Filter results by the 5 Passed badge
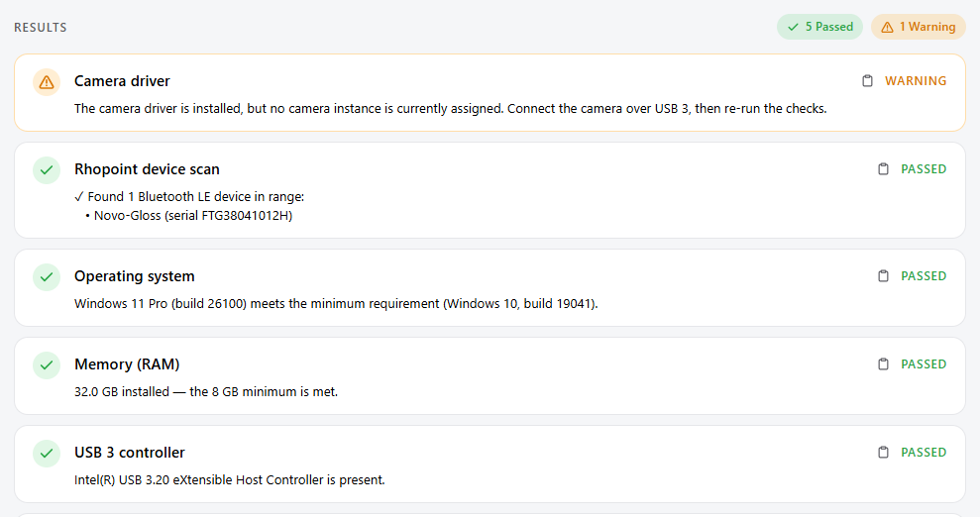The width and height of the screenshot is (980, 517). pos(819,27)
